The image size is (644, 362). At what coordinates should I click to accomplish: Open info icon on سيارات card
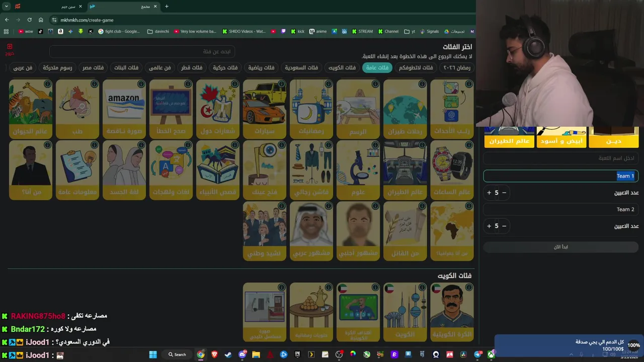click(281, 84)
